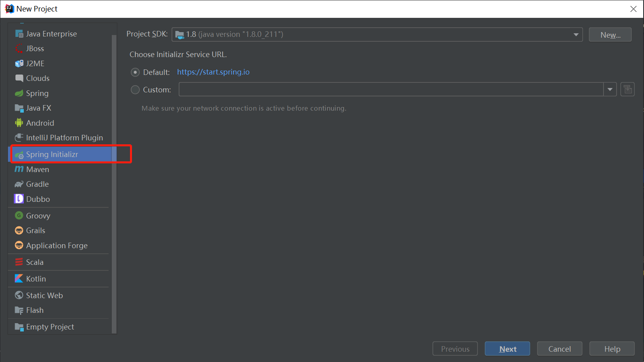Open the start.spring.io link
The width and height of the screenshot is (644, 362).
[x=213, y=72]
